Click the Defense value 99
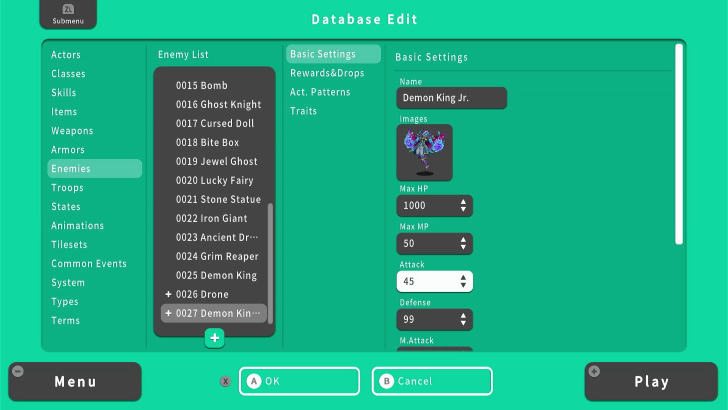 (x=409, y=319)
